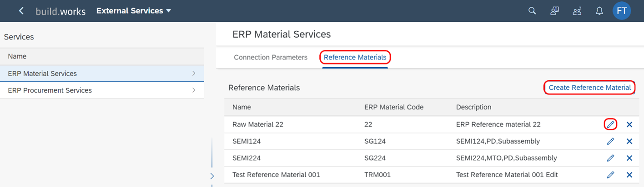Open the notifications bell icon
Image resolution: width=644 pixels, height=187 pixels.
click(599, 11)
